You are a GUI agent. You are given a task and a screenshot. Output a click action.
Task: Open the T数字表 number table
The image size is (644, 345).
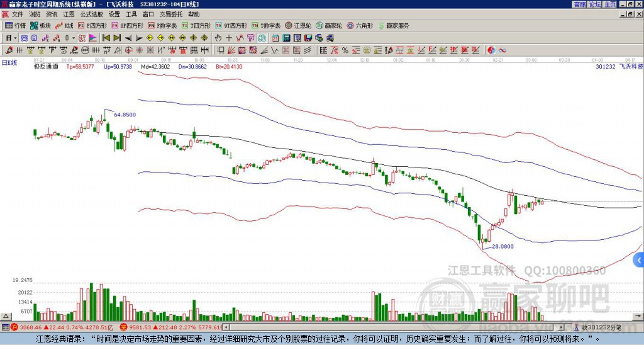tap(266, 25)
